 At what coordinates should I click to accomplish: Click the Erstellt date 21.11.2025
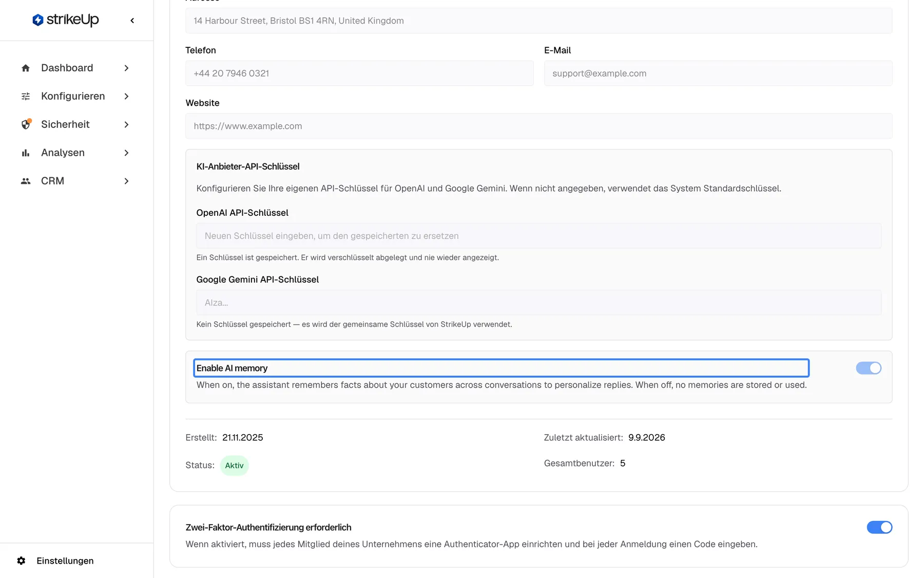tap(243, 438)
